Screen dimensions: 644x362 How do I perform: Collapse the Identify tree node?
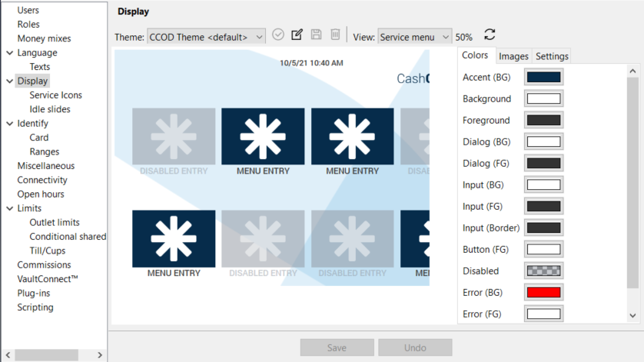10,123
